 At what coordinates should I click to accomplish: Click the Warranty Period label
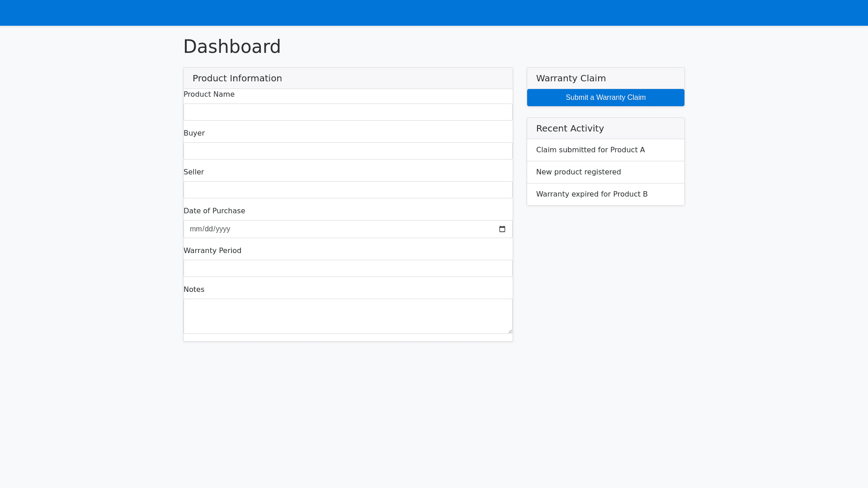212,251
